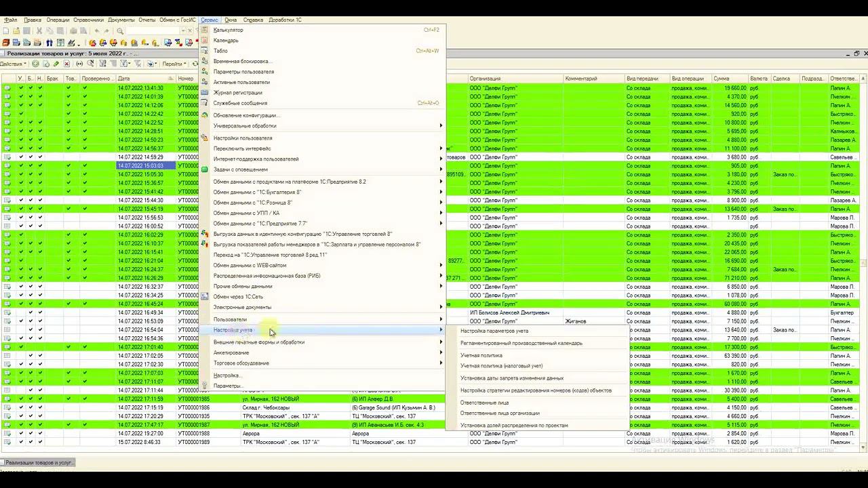Open the Правка menu
This screenshot has height=488, width=868.
coord(33,20)
